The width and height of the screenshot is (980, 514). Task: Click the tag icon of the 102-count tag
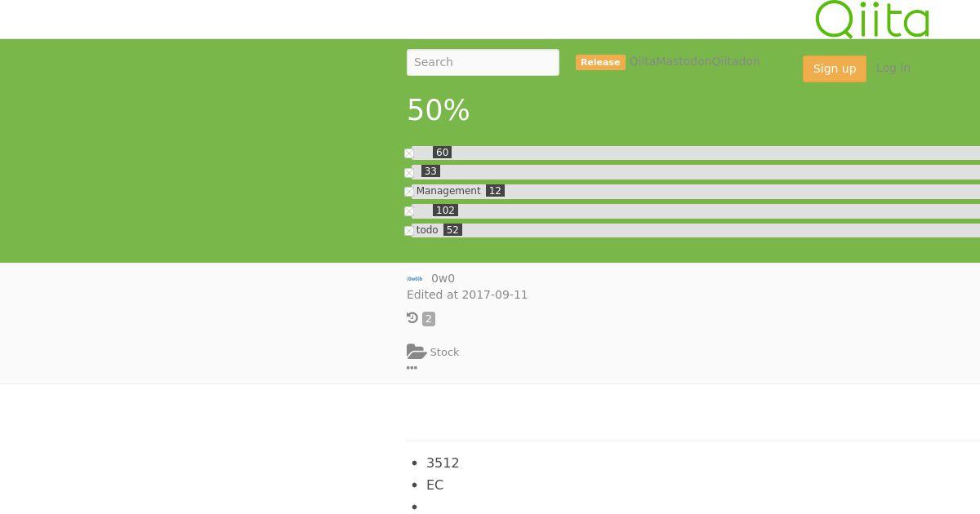click(x=409, y=211)
